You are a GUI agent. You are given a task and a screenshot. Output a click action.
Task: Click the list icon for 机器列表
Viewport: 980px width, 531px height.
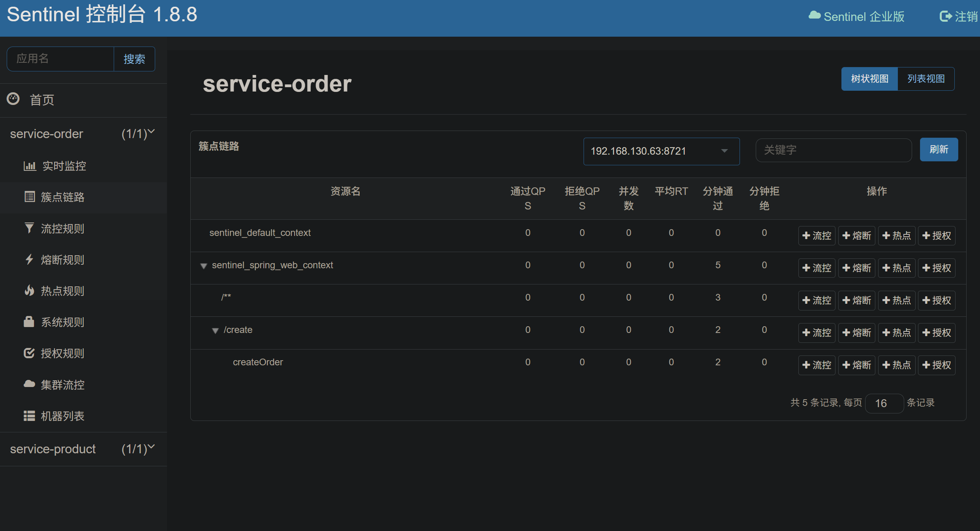[29, 416]
